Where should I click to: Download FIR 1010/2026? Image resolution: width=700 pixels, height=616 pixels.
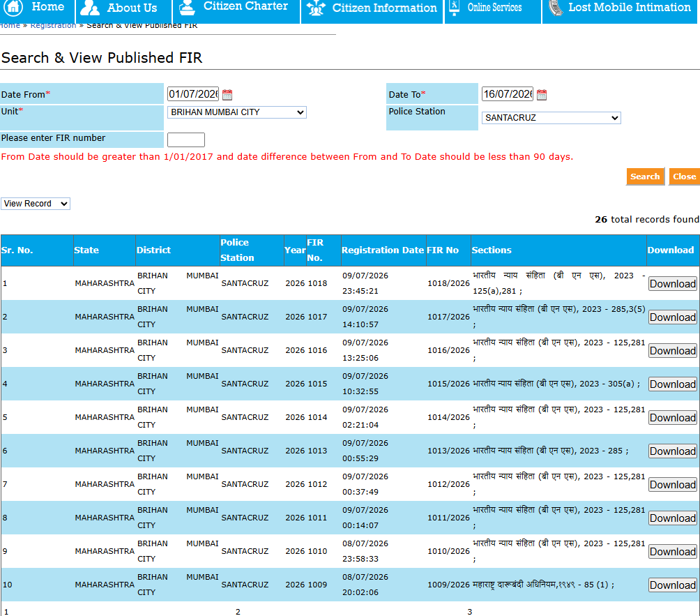(x=672, y=552)
